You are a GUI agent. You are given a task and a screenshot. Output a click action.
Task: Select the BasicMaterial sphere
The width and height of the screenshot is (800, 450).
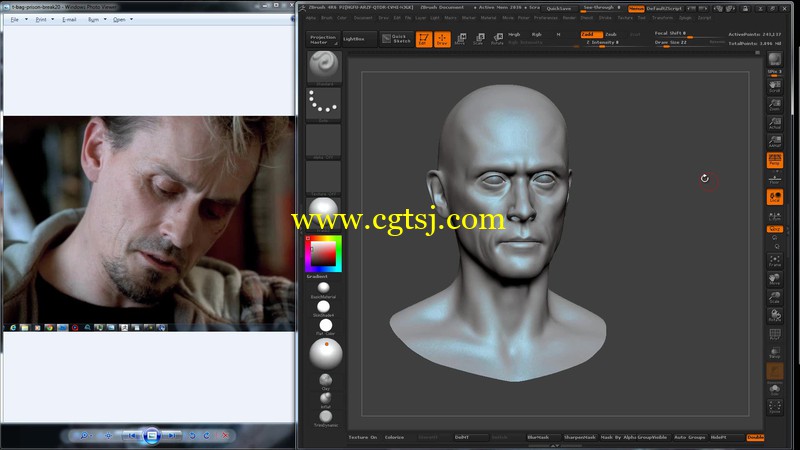[323, 288]
